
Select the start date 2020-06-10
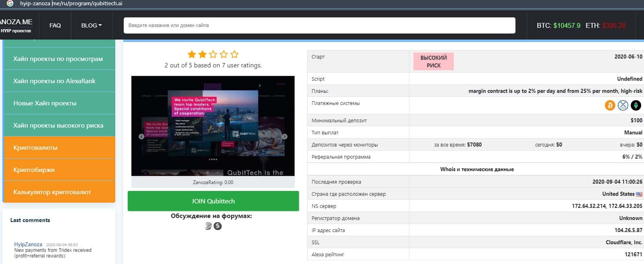628,57
